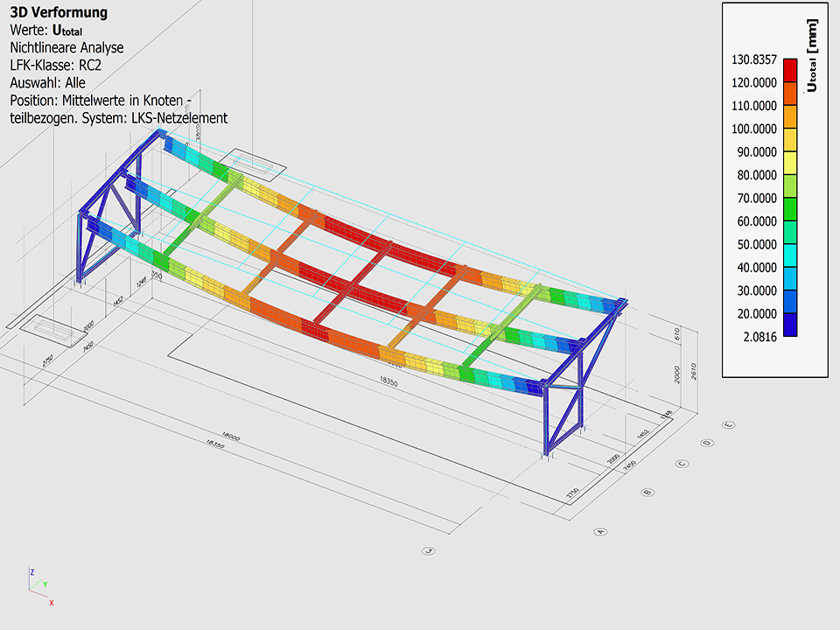The width and height of the screenshot is (840, 630).
Task: Click the red top legend color swatch
Action: [x=790, y=70]
